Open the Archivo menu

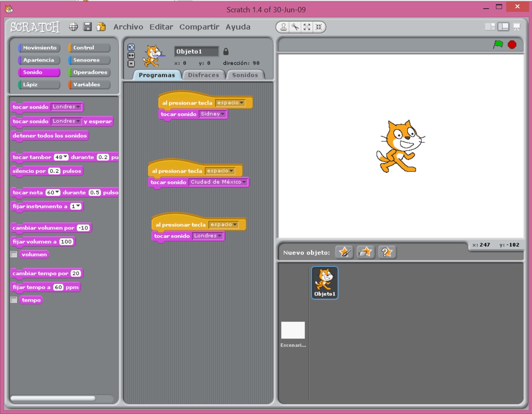128,27
